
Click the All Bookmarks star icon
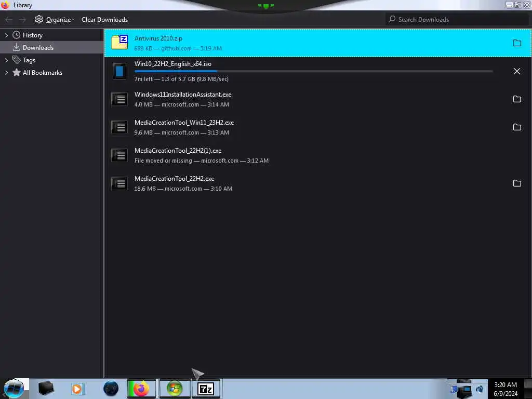(16, 72)
